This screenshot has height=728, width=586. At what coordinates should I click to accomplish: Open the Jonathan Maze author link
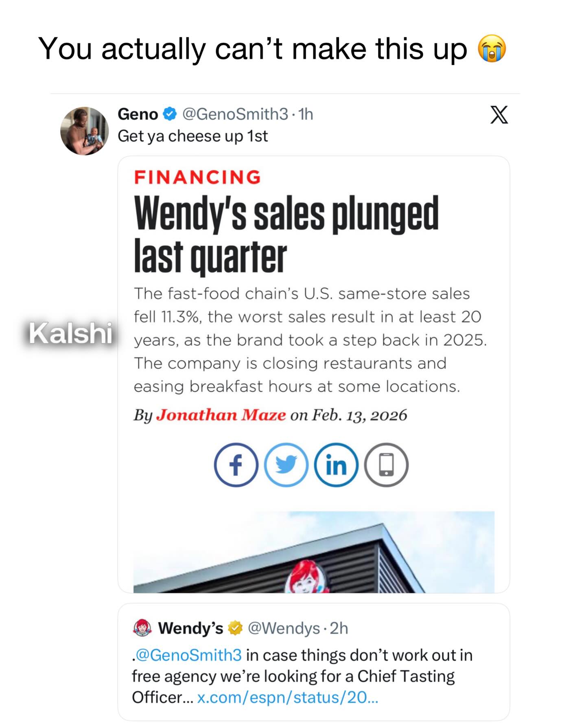tap(221, 415)
